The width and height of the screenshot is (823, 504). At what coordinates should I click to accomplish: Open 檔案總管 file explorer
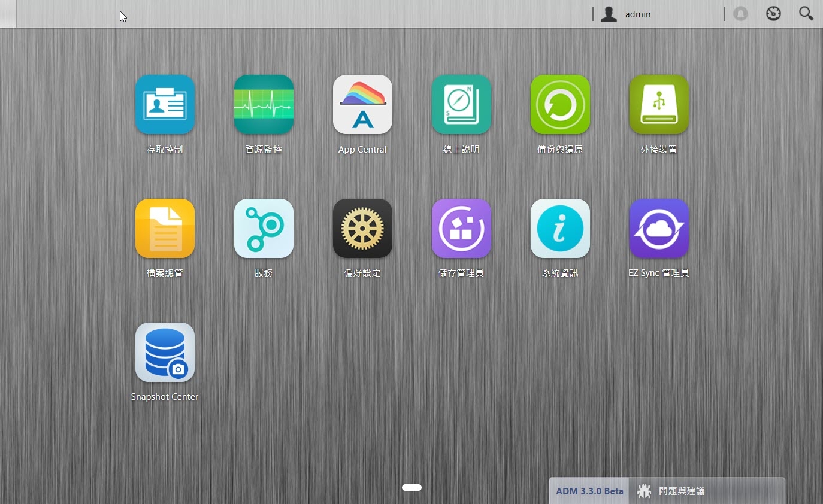[165, 229]
